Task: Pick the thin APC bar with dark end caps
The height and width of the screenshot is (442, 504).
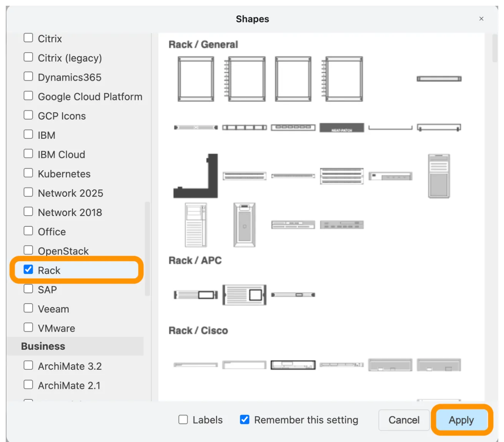Action: pyautogui.click(x=293, y=295)
